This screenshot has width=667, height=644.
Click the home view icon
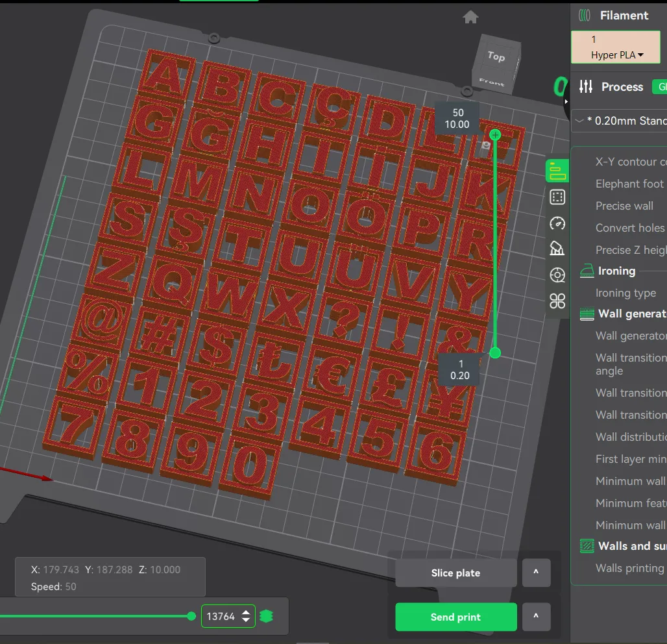(x=470, y=17)
